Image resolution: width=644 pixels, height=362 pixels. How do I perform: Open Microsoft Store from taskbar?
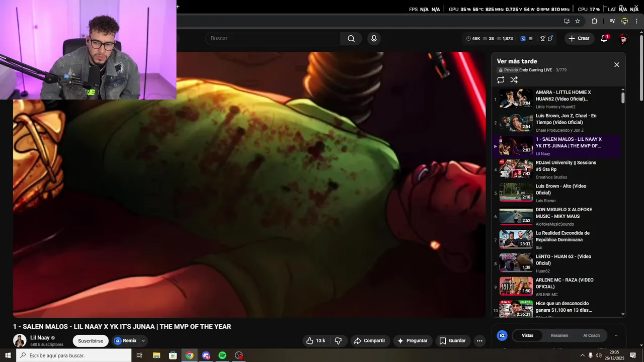point(173,355)
